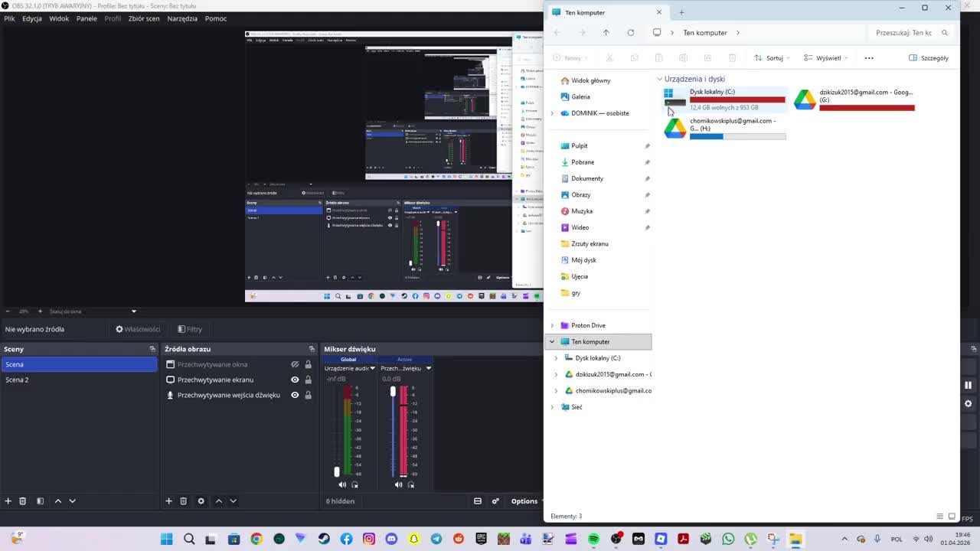Toggle mixer layout icon next to Options
The image size is (980, 551).
[x=478, y=501]
